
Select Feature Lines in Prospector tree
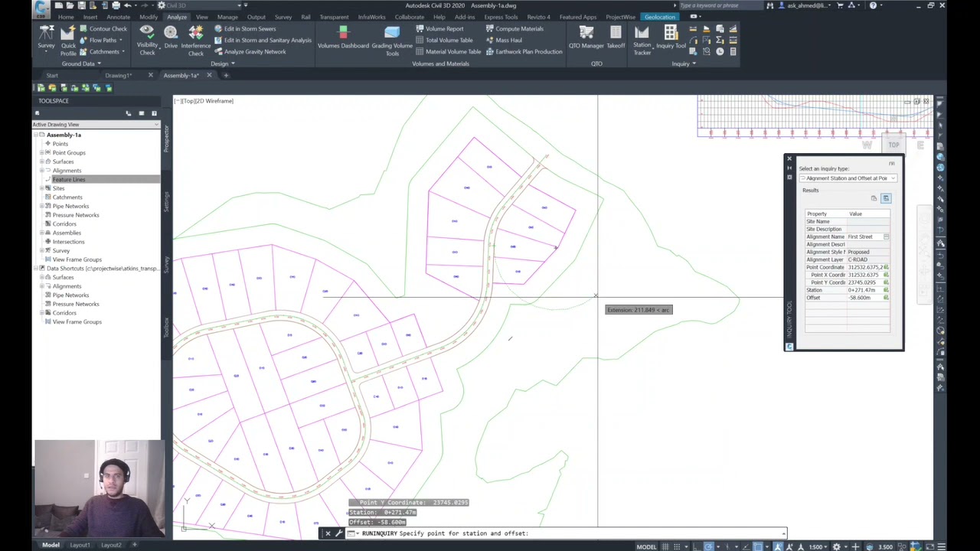pos(69,179)
